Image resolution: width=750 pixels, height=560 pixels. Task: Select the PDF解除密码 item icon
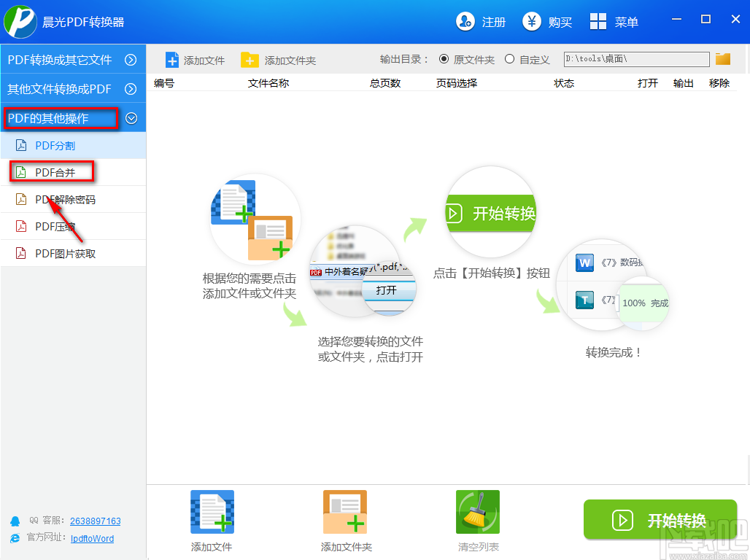[21, 199]
